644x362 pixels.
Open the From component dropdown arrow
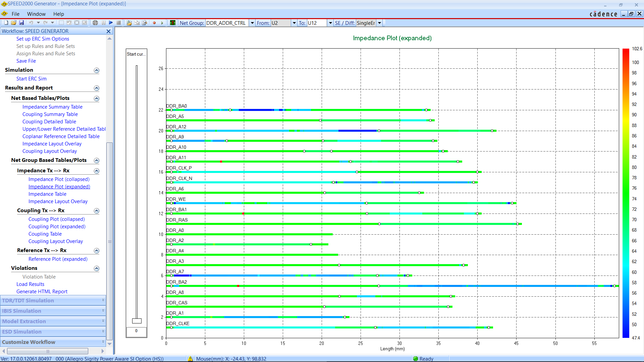(x=294, y=23)
